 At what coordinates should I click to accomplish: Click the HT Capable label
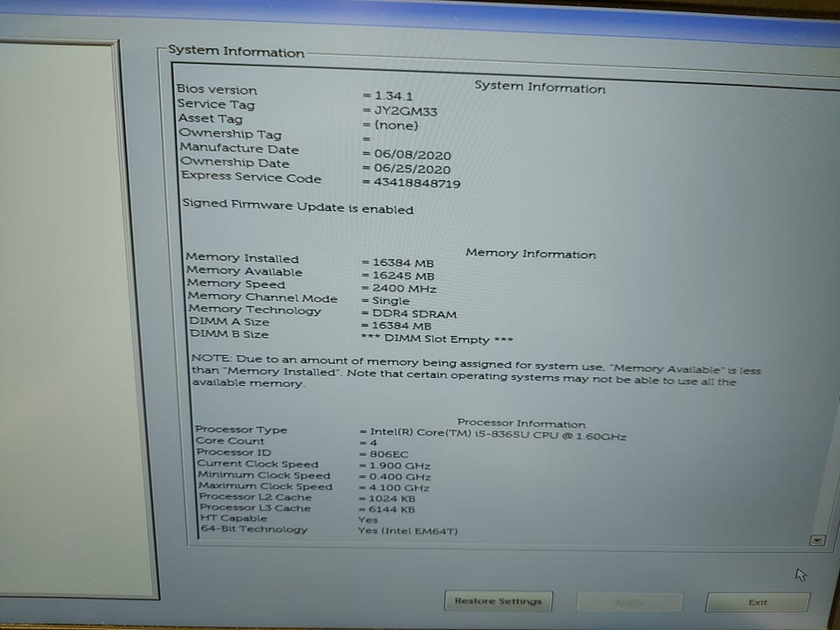233,518
